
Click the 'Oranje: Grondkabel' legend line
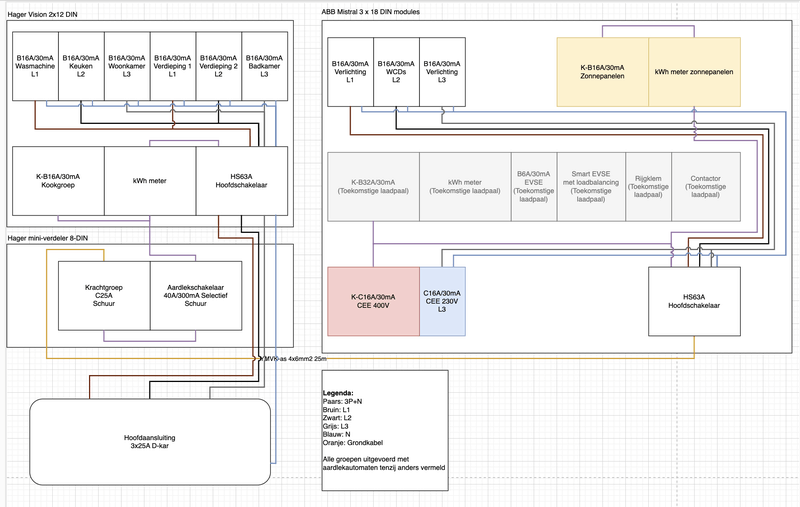[x=353, y=443]
